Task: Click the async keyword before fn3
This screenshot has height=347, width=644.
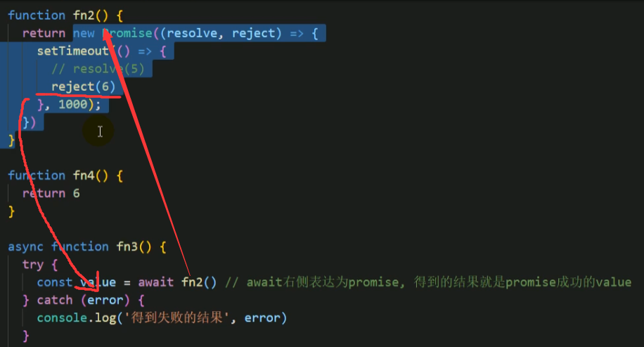Action: click(25, 246)
